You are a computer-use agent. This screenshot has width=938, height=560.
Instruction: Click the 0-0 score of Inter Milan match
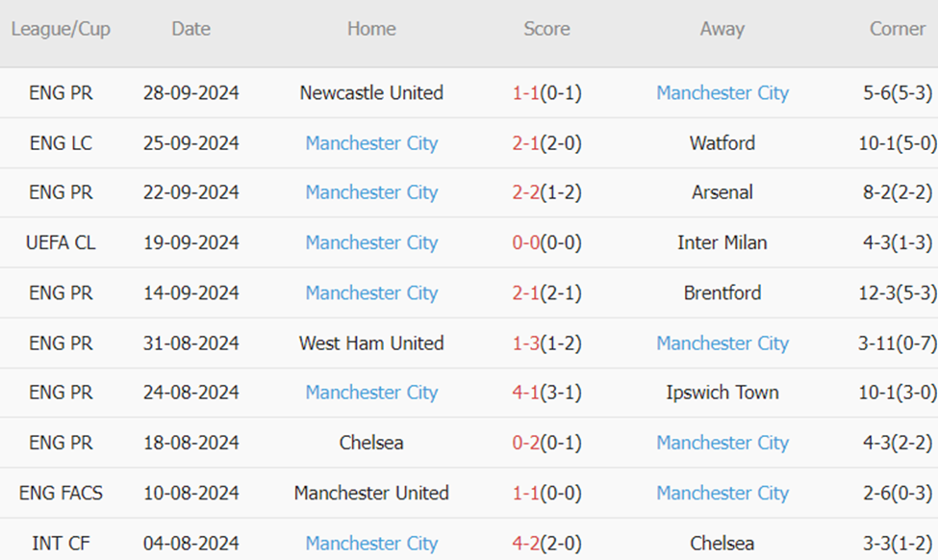tap(525, 242)
